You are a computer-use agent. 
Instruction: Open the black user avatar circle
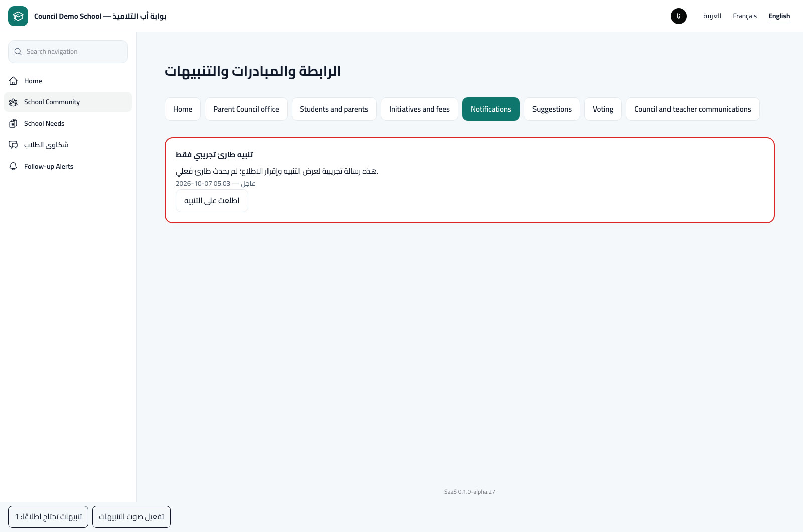679,16
